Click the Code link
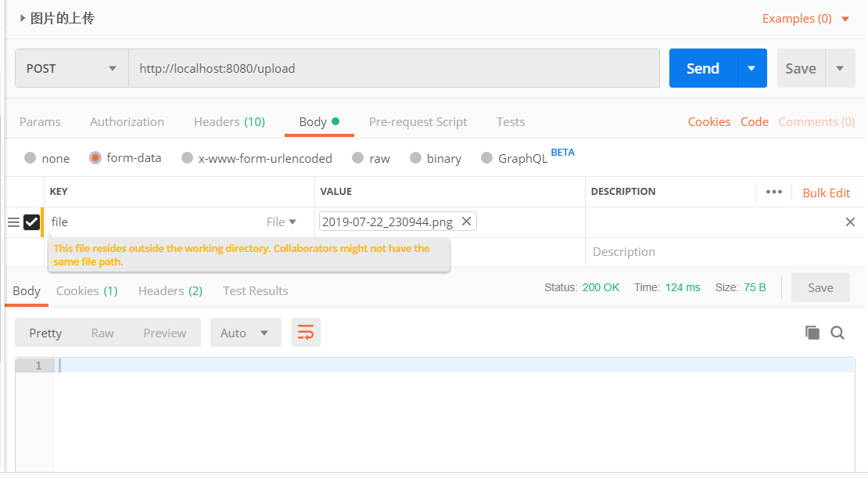Image resolution: width=868 pixels, height=479 pixels. click(755, 122)
